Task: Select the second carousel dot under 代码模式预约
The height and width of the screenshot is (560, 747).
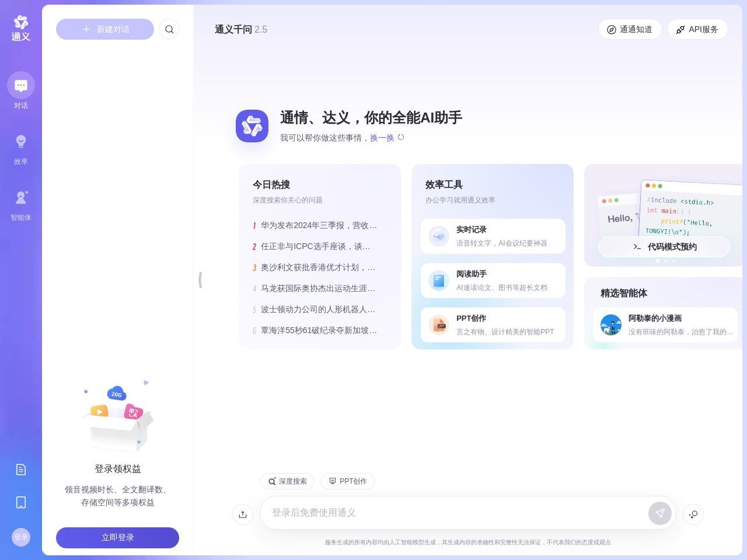Action: [665, 261]
